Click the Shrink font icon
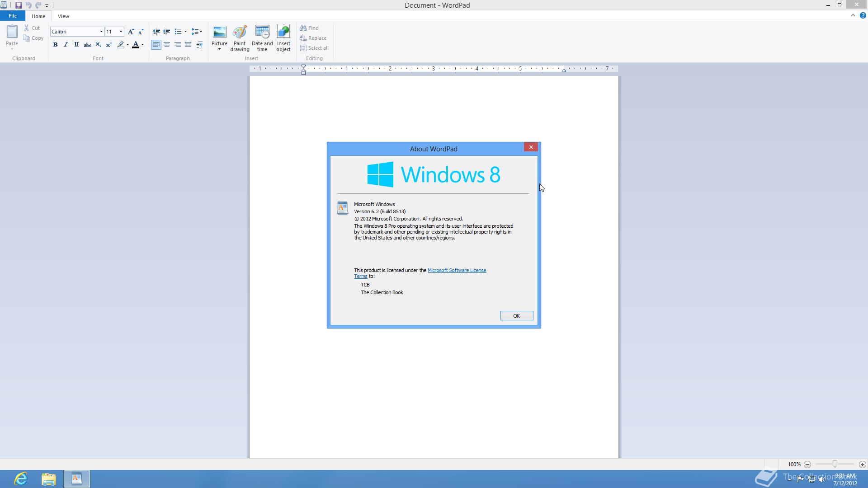The height and width of the screenshot is (488, 868). click(x=141, y=32)
